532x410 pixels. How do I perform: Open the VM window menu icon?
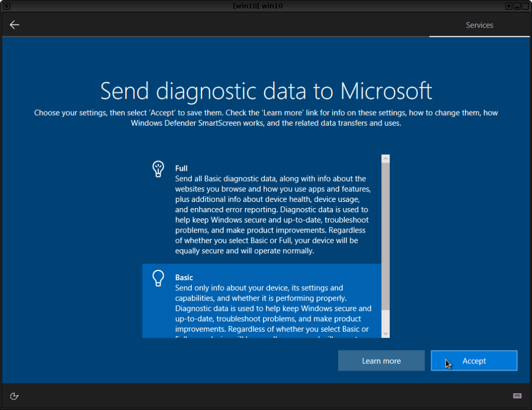tap(6, 6)
